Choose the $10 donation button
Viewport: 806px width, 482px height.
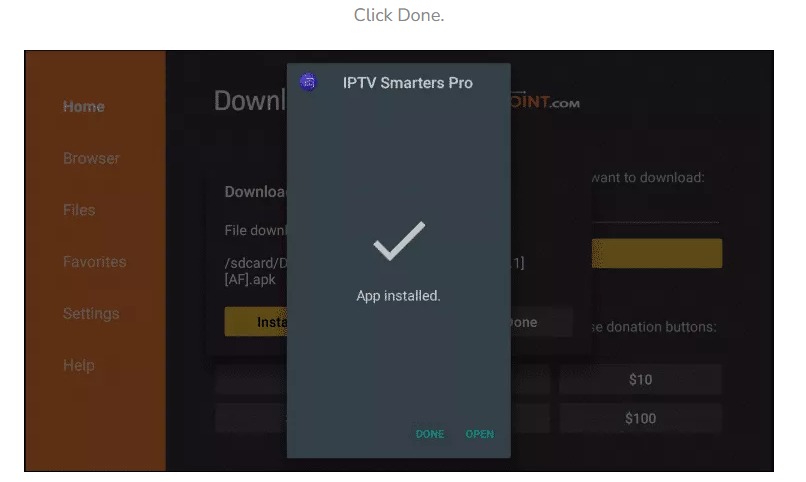(640, 379)
